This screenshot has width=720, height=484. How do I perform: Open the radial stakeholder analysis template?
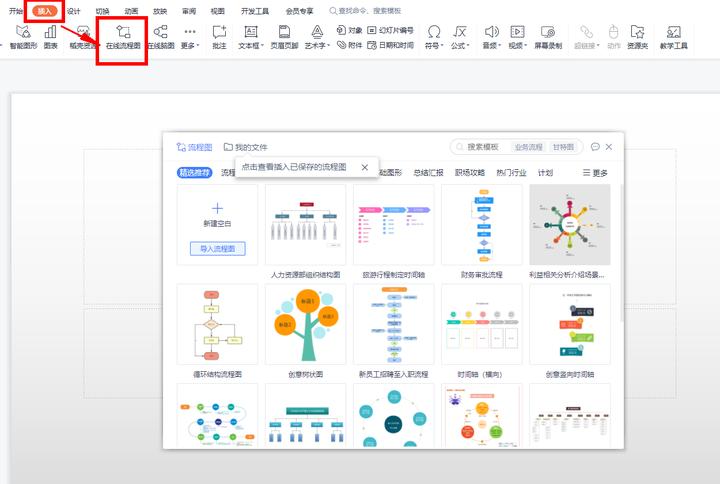[x=570, y=225]
